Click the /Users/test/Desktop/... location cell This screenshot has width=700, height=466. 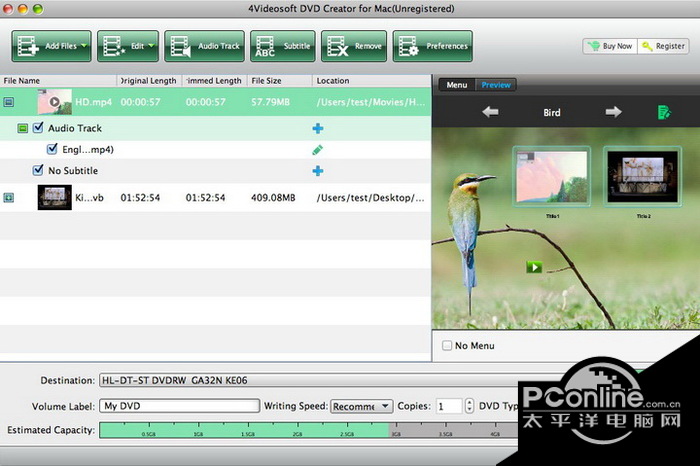[371, 197]
